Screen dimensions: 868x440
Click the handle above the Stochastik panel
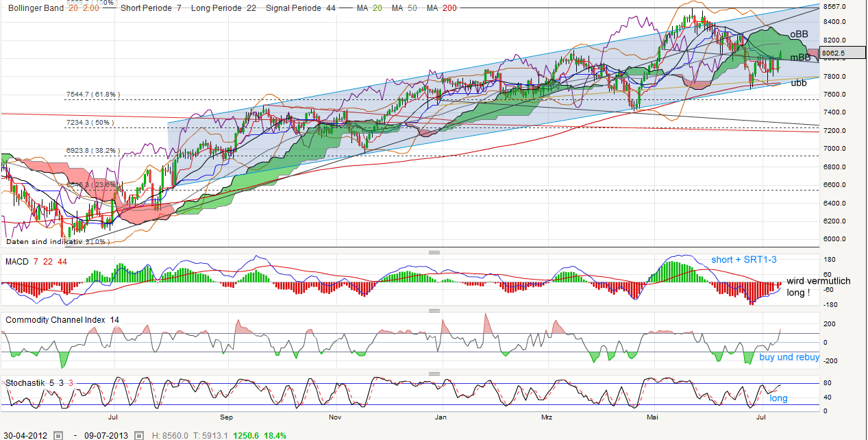433,374
